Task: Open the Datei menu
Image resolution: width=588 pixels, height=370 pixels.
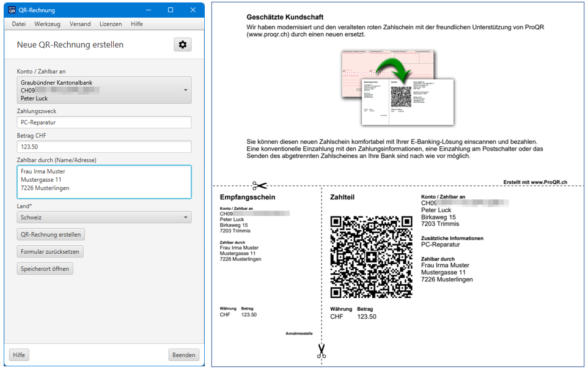Action: click(19, 24)
